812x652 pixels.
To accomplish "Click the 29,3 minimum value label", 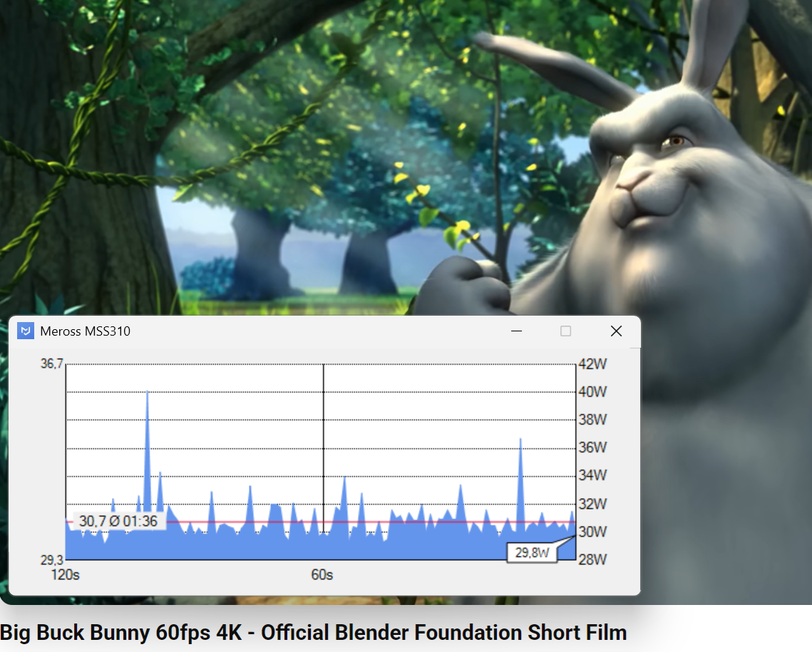I will pyautogui.click(x=52, y=560).
